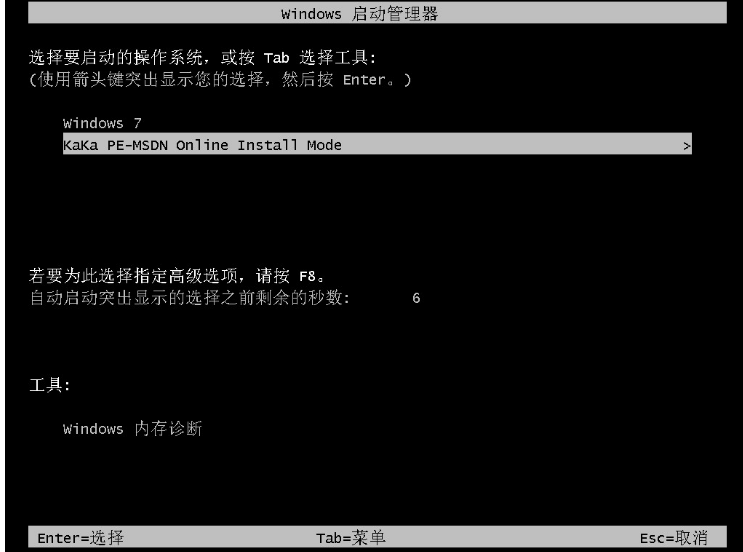Image resolution: width=743 pixels, height=552 pixels.
Task: Click the arrow on the highlighted entry
Action: tap(687, 145)
